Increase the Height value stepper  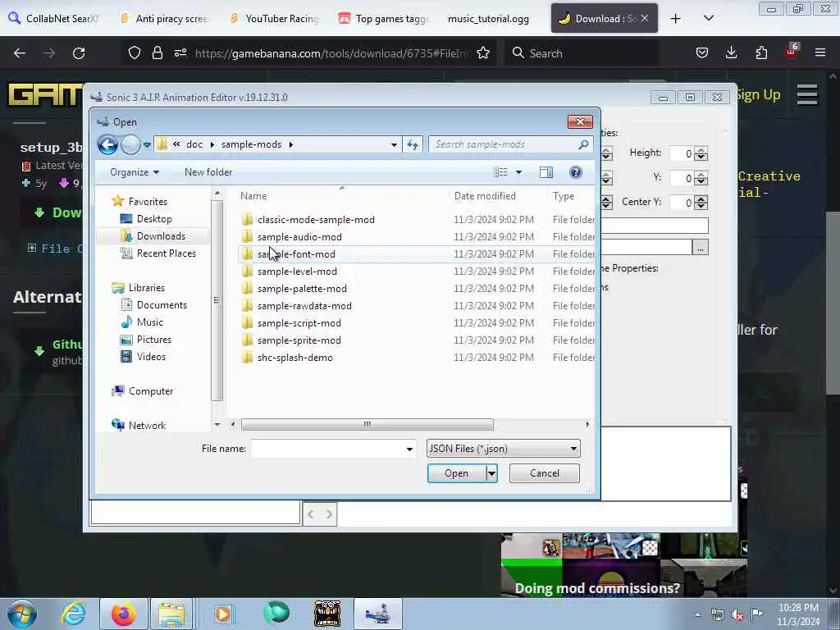(x=701, y=150)
